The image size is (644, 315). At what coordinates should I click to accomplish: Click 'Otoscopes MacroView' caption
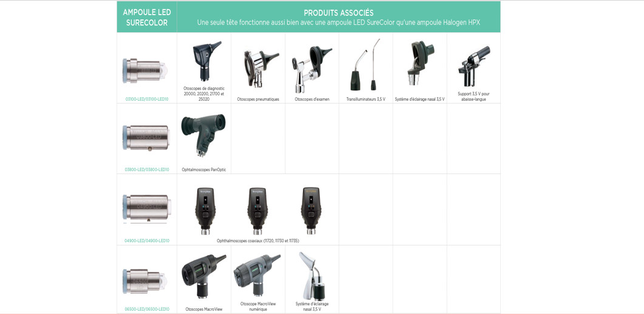(x=204, y=309)
